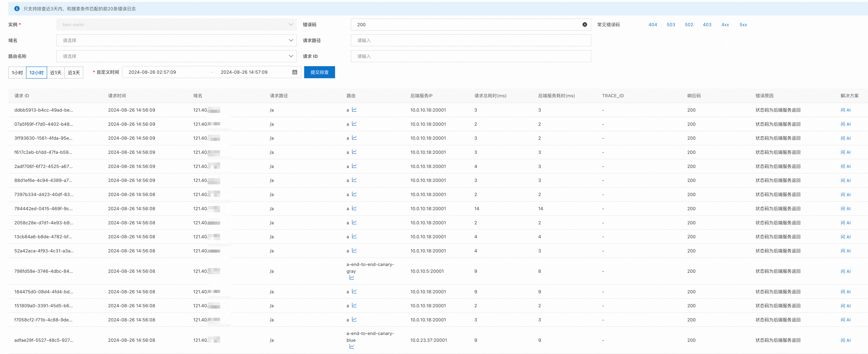Open route chart icon for request 13cb84a6-b8de
The image size is (868, 354).
click(x=354, y=236)
